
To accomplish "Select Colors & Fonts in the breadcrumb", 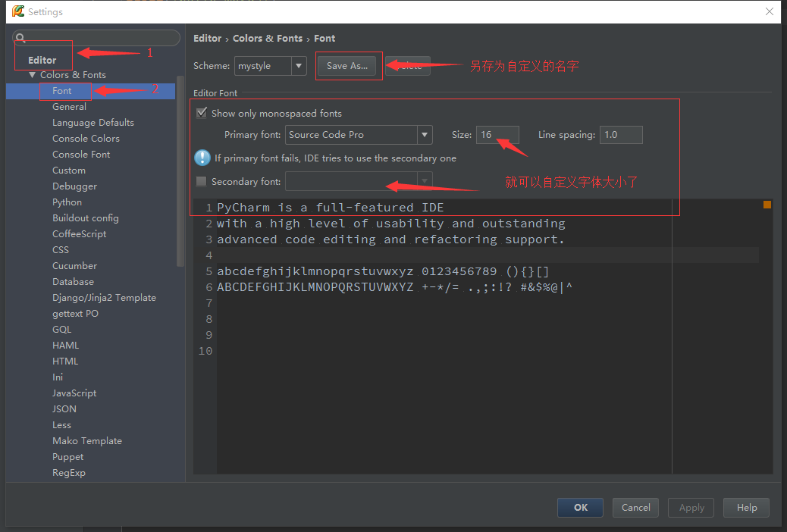I will click(x=268, y=38).
